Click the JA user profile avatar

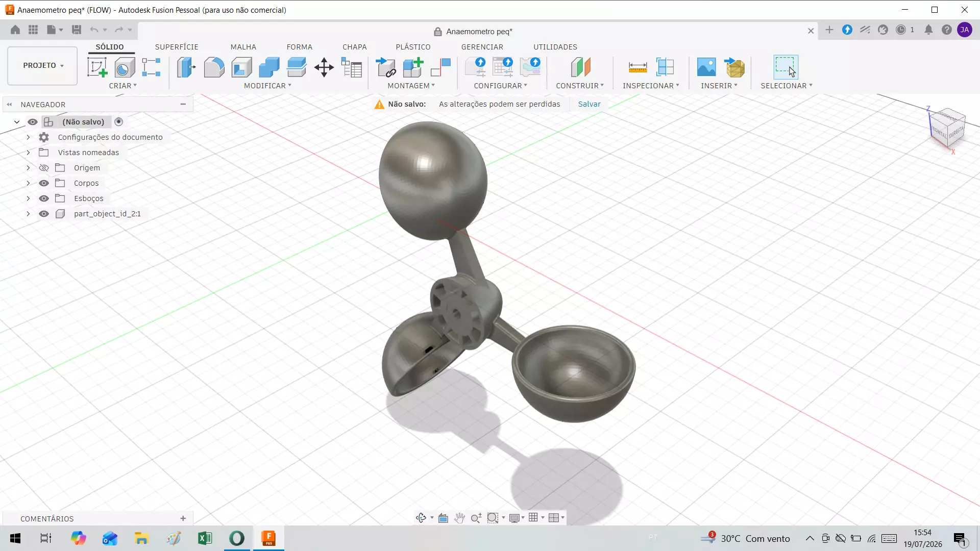964,30
